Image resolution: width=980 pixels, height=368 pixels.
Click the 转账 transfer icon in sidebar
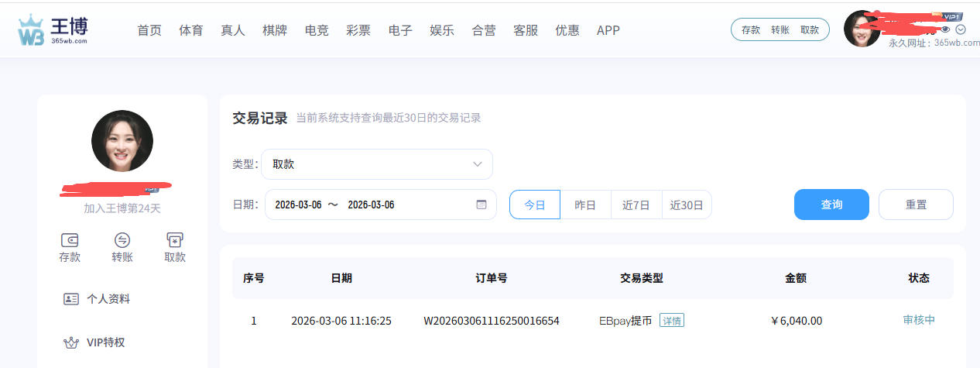tap(122, 240)
